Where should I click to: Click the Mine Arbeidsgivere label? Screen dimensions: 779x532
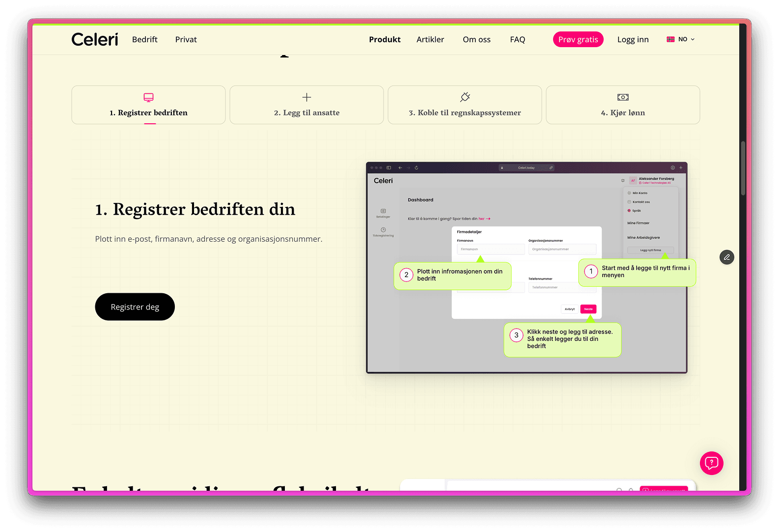click(x=643, y=238)
